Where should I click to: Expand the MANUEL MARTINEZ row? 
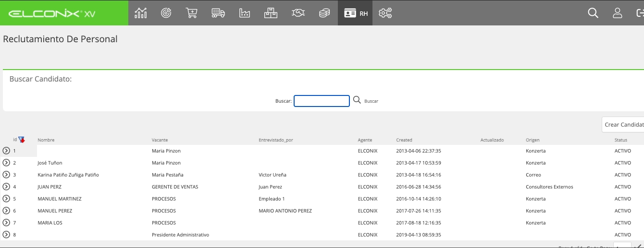coord(6,199)
